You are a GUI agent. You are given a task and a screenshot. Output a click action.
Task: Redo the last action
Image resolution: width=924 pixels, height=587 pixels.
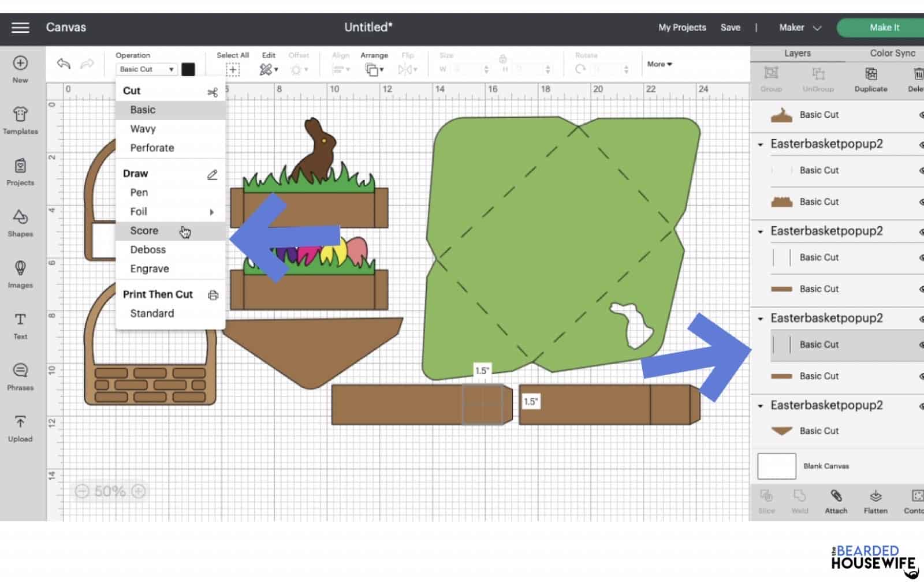point(87,63)
